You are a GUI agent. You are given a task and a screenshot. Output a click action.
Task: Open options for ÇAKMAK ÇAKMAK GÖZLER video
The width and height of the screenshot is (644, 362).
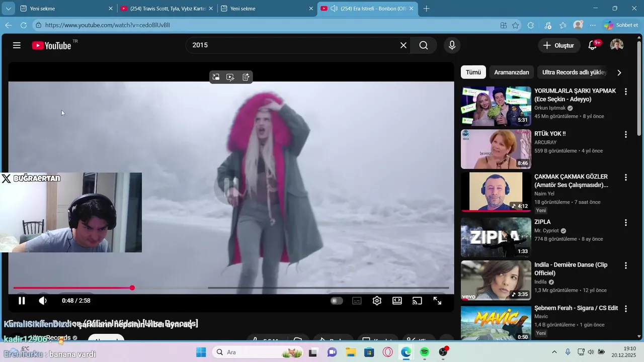[626, 177]
